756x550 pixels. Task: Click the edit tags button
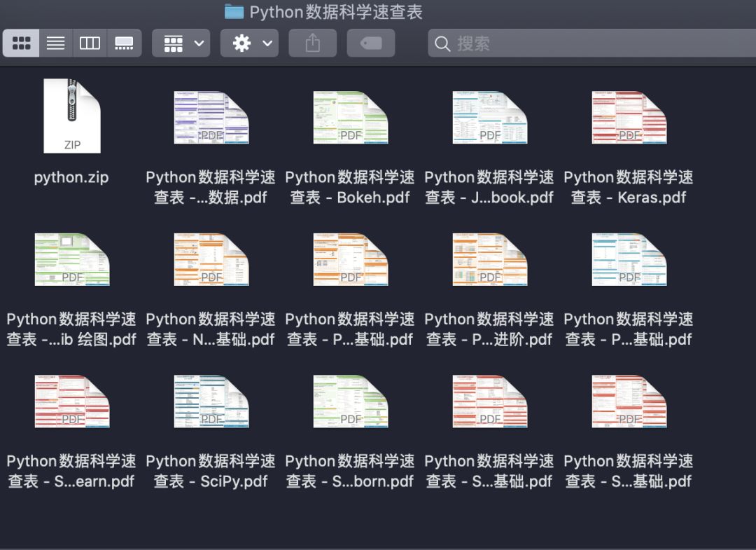[371, 43]
